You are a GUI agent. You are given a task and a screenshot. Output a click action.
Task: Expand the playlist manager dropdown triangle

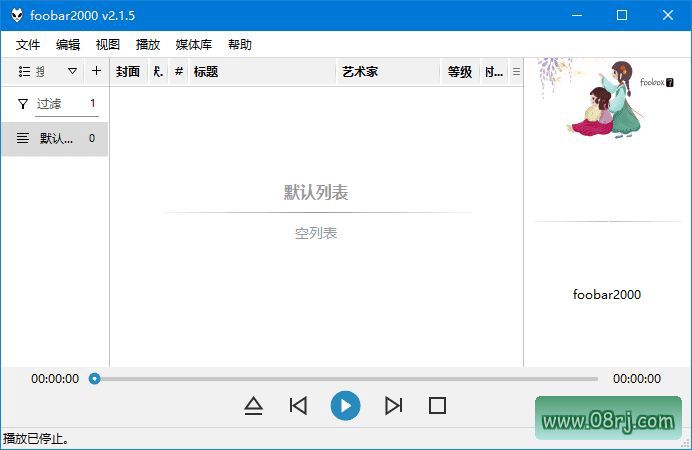pos(72,72)
